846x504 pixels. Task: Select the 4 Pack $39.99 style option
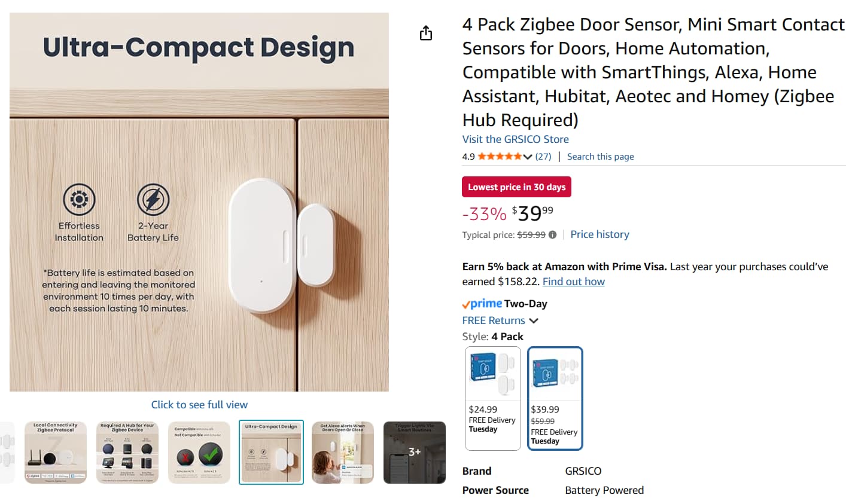555,398
